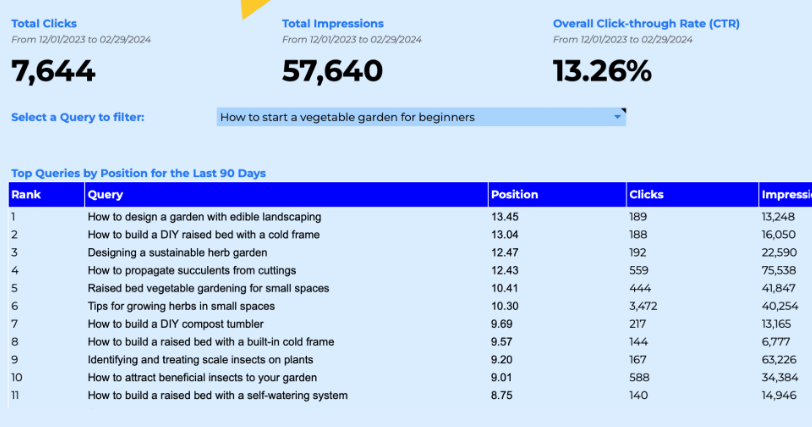Click the 13.45 position cell

[505, 217]
